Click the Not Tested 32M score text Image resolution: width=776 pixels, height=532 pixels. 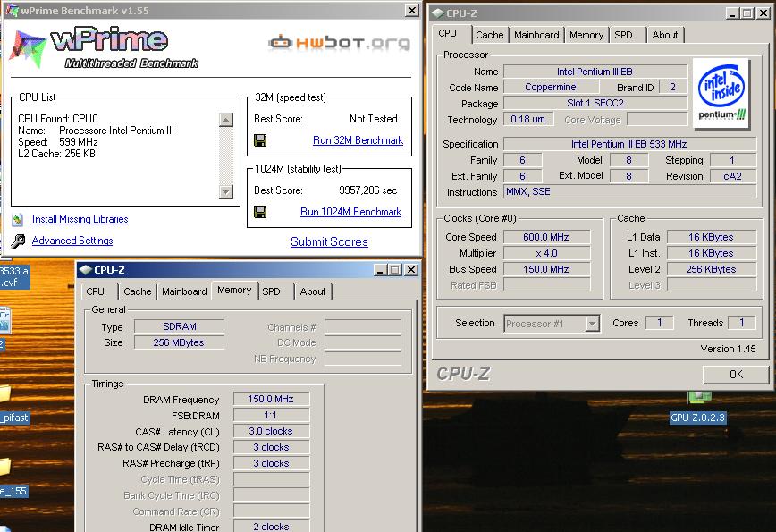point(373,119)
